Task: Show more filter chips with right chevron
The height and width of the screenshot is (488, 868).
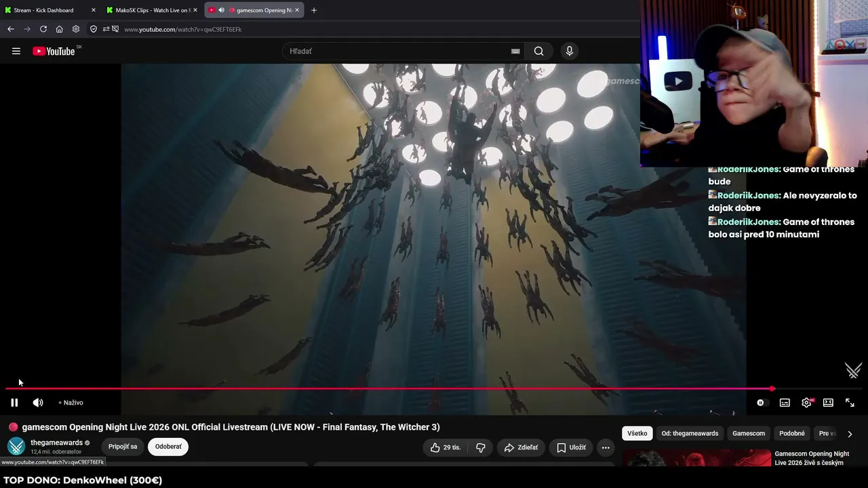Action: point(850,434)
